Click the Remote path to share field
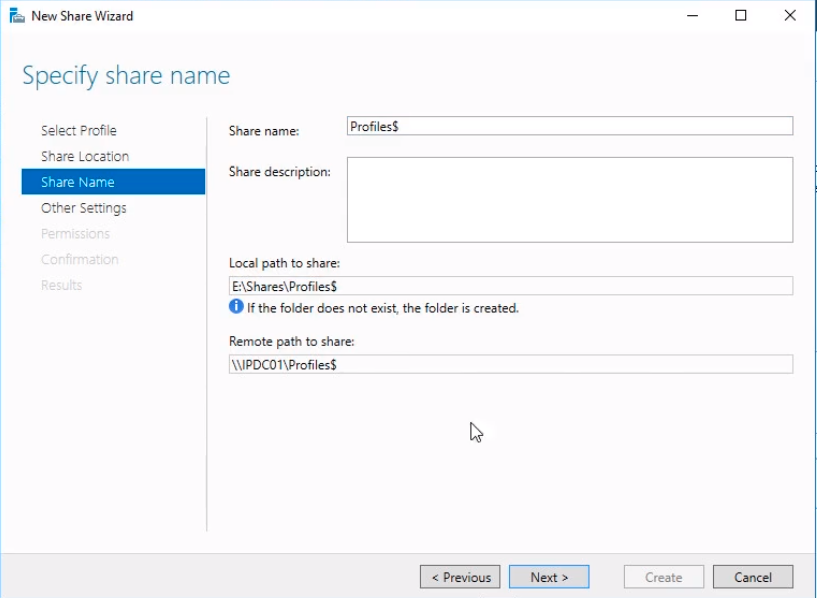 pos(510,365)
